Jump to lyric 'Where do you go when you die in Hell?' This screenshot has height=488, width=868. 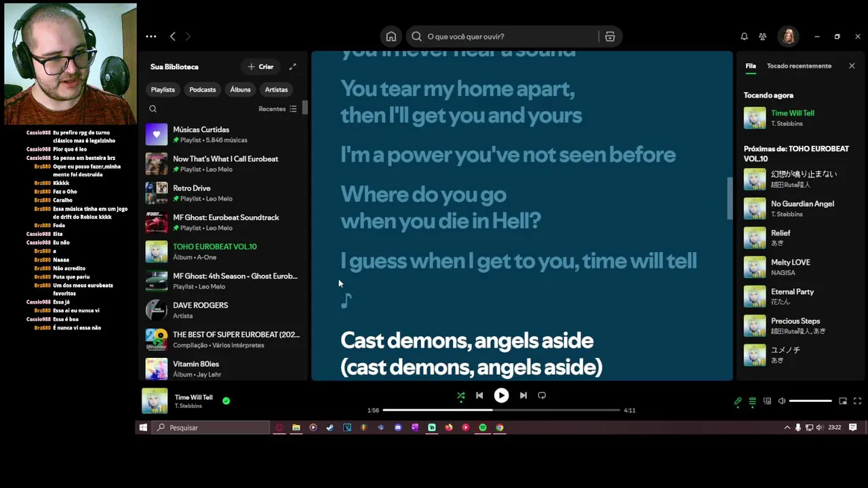441,207
